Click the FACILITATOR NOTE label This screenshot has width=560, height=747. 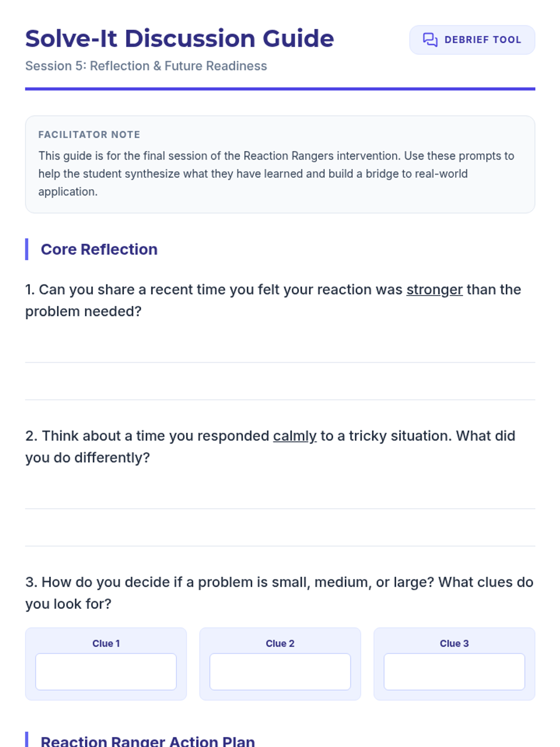(89, 134)
